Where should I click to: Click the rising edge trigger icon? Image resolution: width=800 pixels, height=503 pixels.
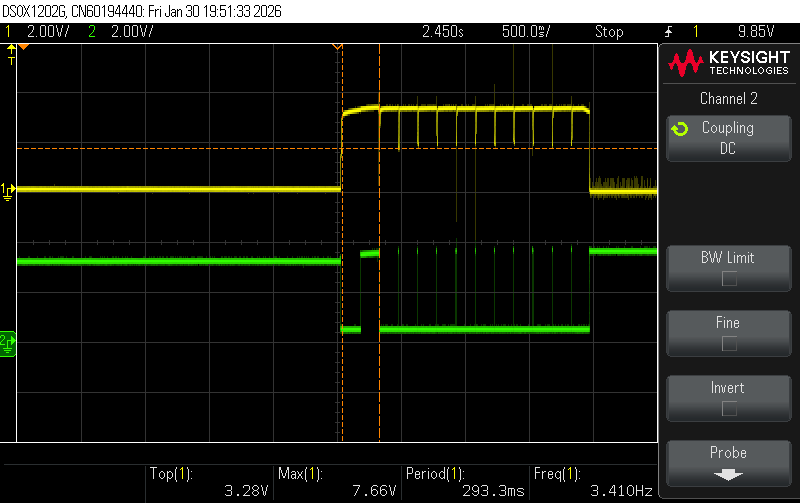tap(668, 32)
